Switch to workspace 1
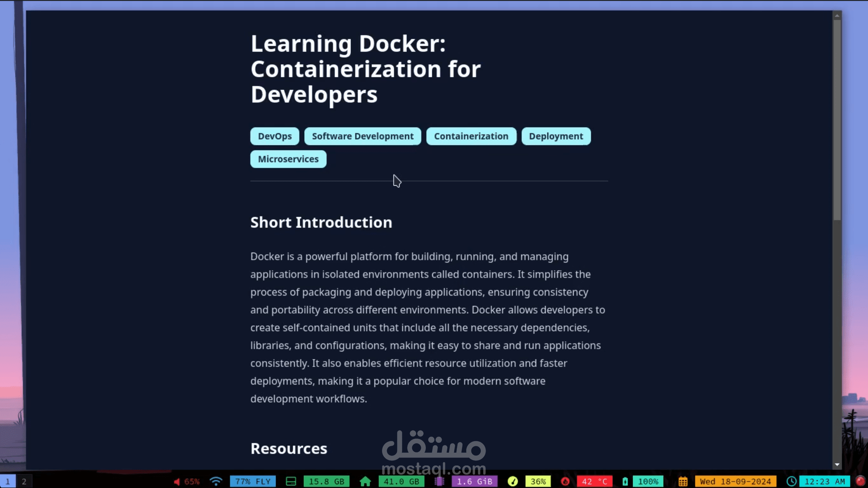The width and height of the screenshot is (868, 488). (8, 481)
